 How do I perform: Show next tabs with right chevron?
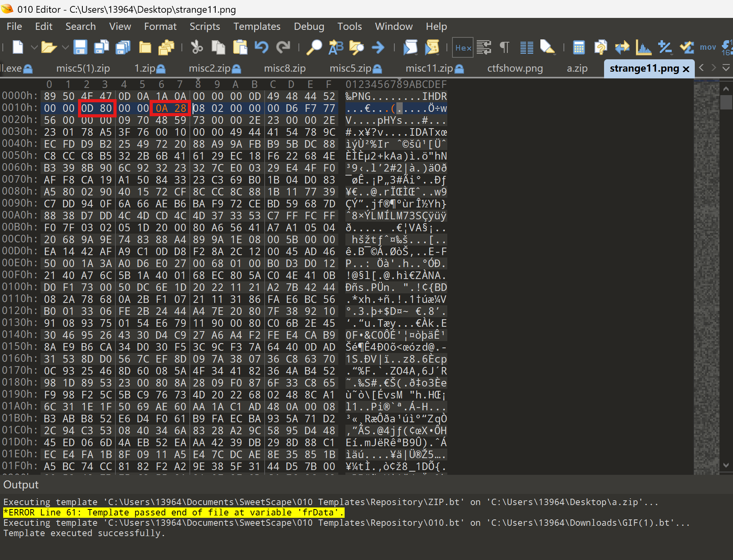click(714, 68)
